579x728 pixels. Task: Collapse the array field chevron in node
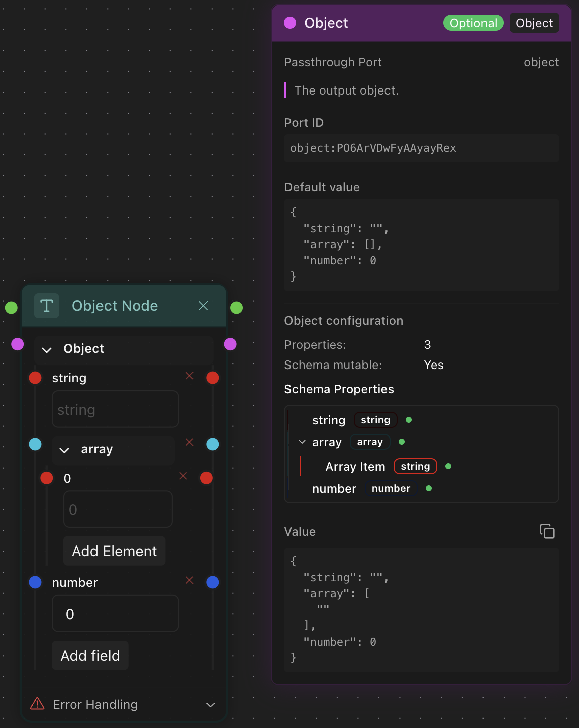click(64, 450)
